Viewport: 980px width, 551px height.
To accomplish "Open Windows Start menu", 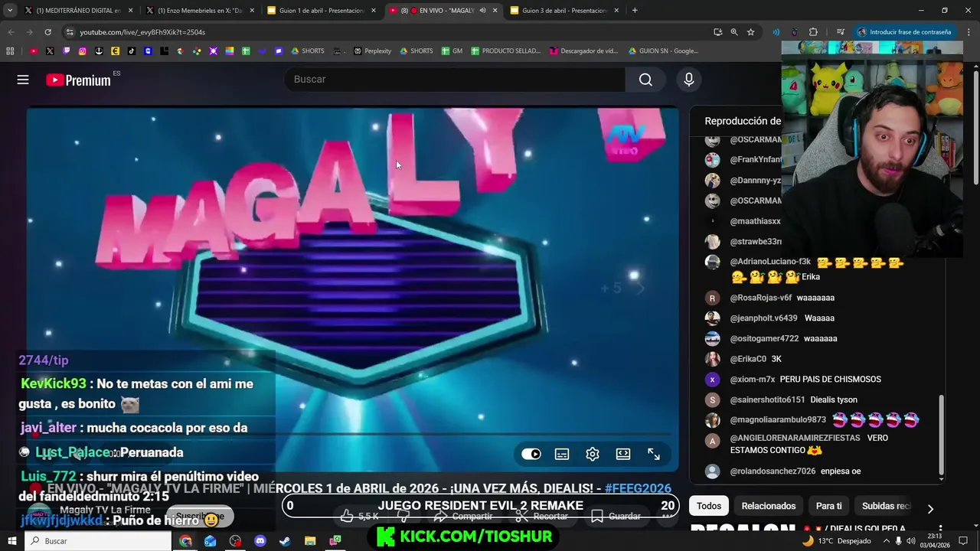I will pos(12,541).
